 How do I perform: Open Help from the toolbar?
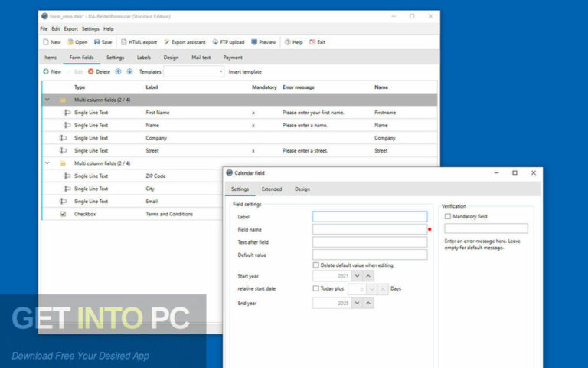click(294, 42)
